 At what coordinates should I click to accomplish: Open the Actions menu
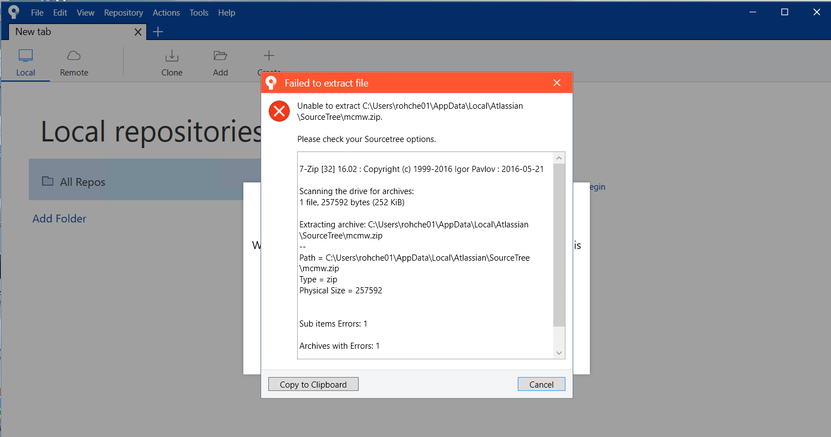tap(166, 13)
